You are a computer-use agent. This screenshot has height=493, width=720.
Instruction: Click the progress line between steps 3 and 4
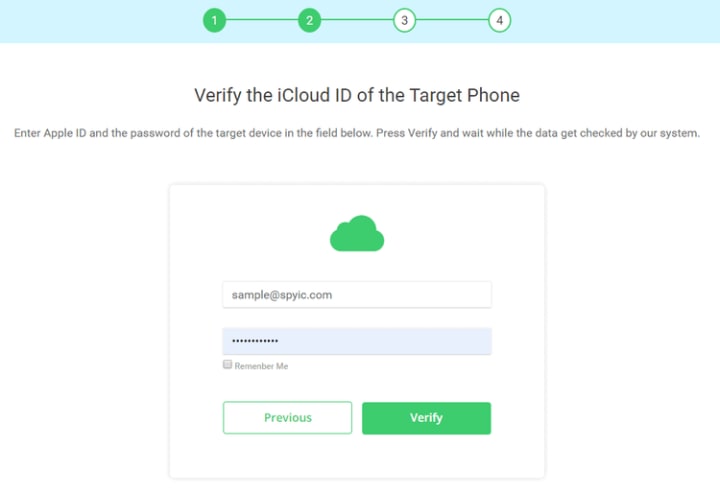click(x=452, y=20)
